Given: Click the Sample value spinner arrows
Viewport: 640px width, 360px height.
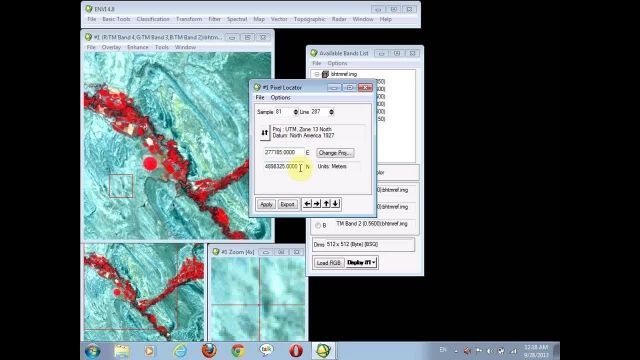Looking at the screenshot, I should 296,112.
